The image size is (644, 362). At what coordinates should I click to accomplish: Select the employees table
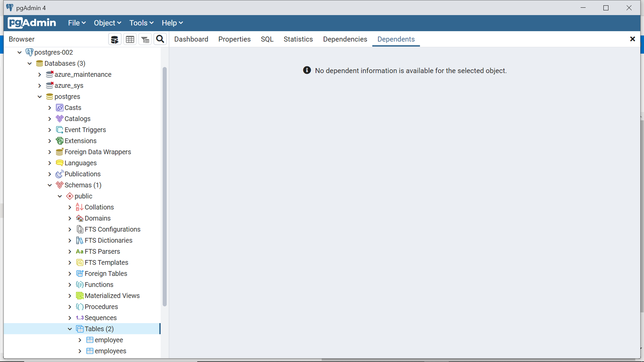(110, 351)
